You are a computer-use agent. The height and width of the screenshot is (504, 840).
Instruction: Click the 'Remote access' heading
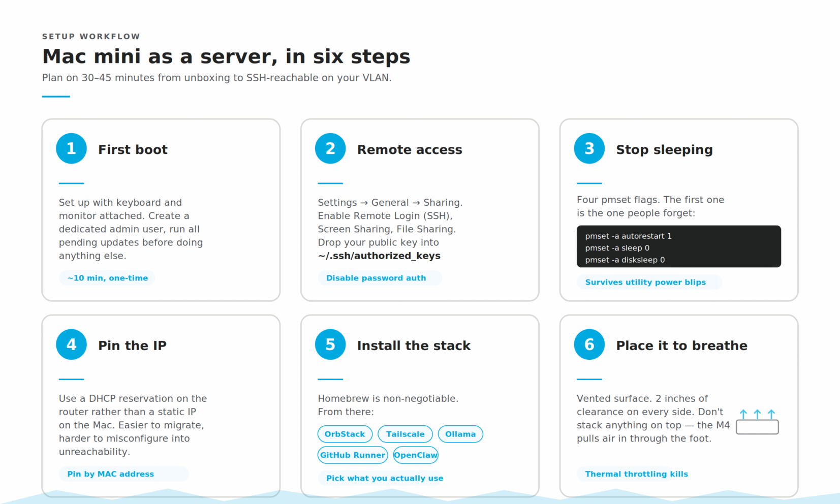(410, 149)
